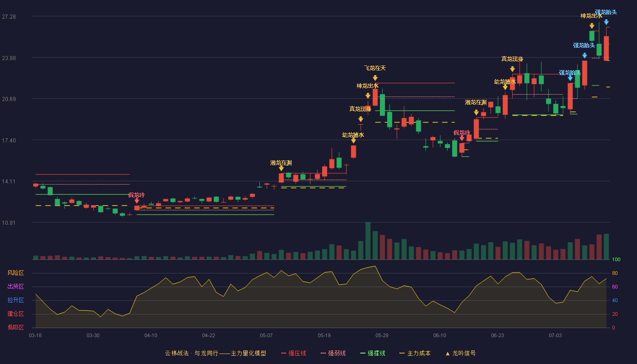This screenshot has height=364, width=637.
Task: Click the red candlestick under the 飞龙在天 arrow
Action: 375,97
